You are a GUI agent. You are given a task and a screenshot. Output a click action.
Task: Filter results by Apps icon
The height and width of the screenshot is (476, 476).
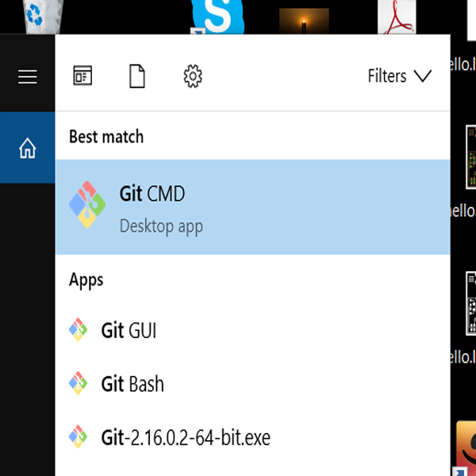tap(83, 76)
